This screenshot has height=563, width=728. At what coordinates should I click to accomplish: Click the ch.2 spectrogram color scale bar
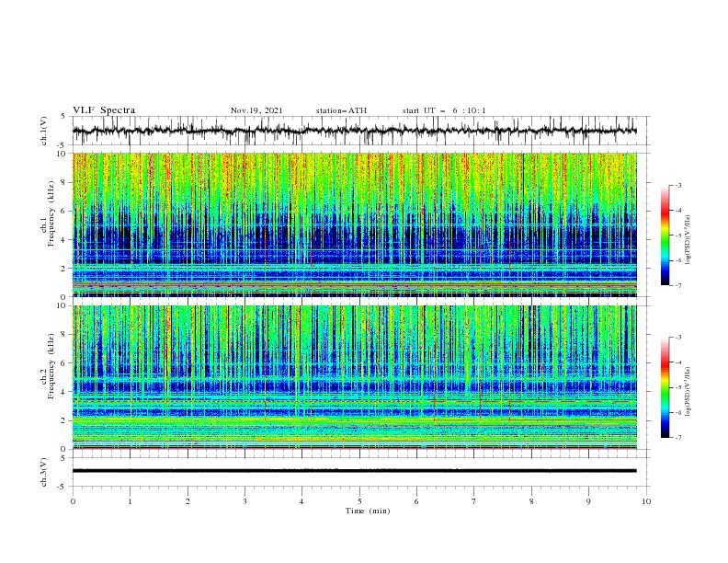[x=665, y=387]
